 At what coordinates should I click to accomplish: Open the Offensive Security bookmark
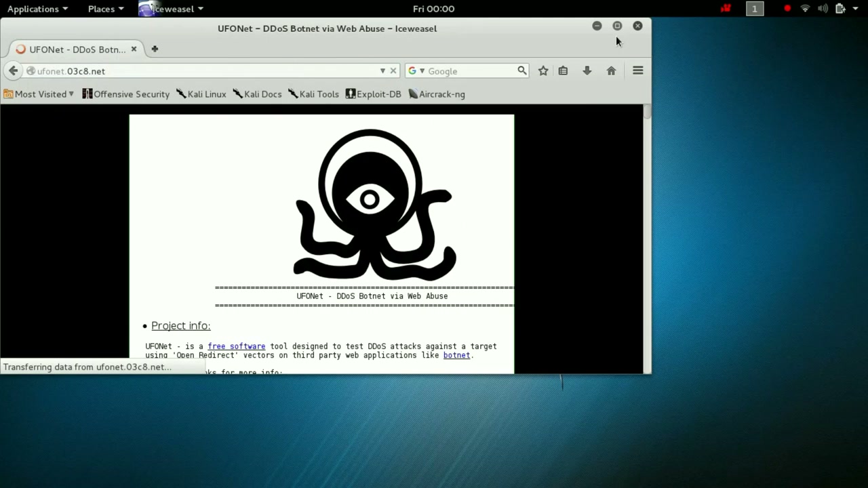pos(125,94)
